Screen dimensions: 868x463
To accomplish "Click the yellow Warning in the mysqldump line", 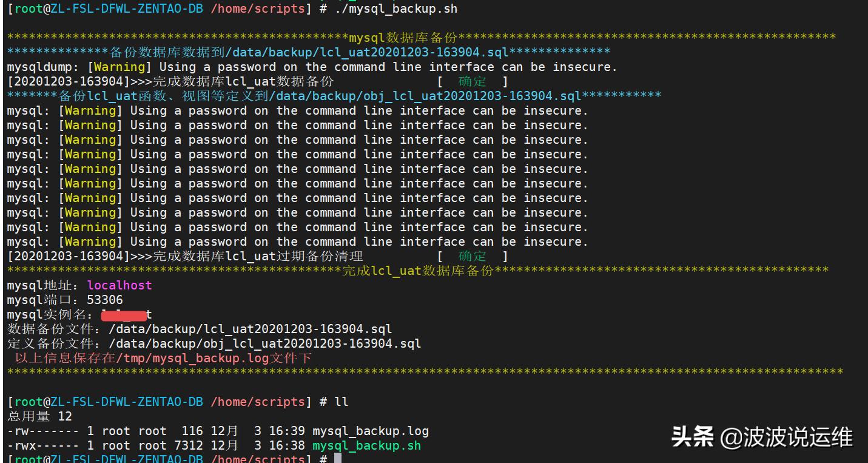I will pos(119,67).
